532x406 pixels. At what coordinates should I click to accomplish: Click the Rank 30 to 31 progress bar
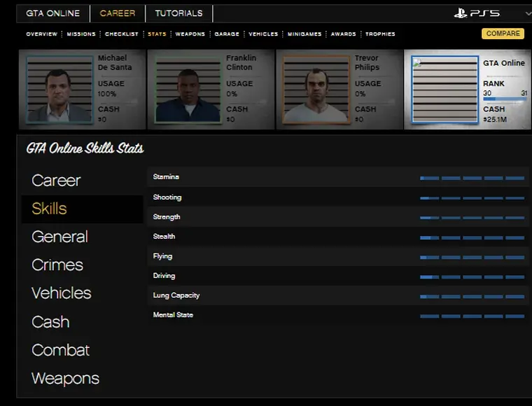504,99
